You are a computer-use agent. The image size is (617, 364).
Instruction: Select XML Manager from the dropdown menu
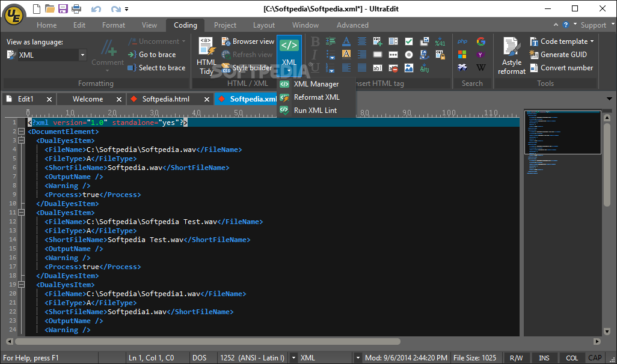[316, 84]
